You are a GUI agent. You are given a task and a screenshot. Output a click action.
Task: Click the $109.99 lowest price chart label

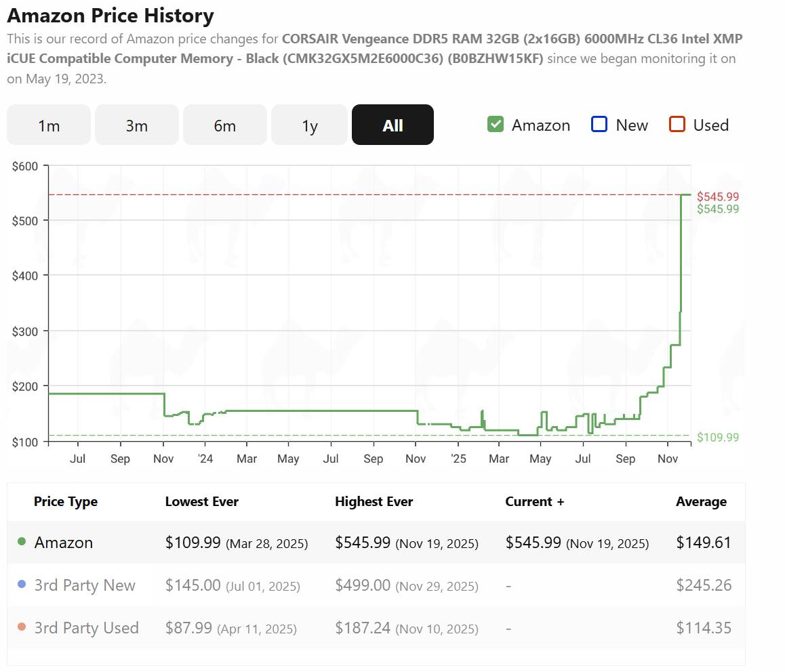(x=717, y=438)
